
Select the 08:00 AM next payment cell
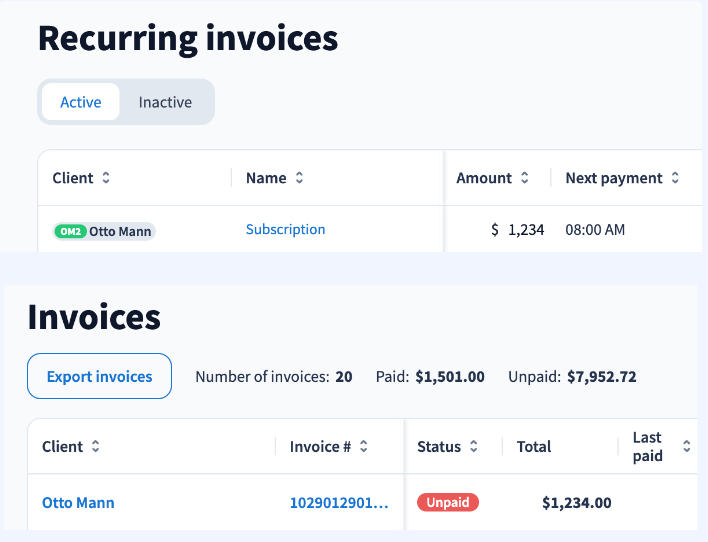coord(595,230)
